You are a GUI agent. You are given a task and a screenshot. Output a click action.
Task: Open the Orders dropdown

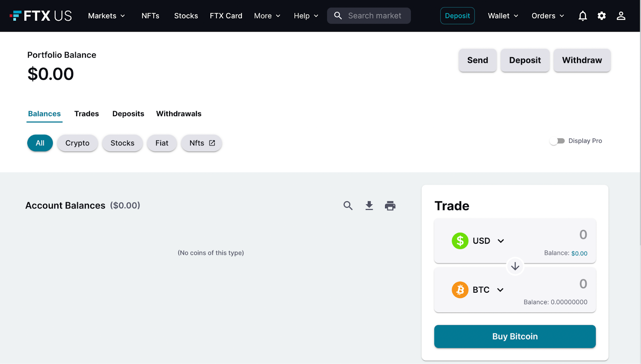[548, 16]
